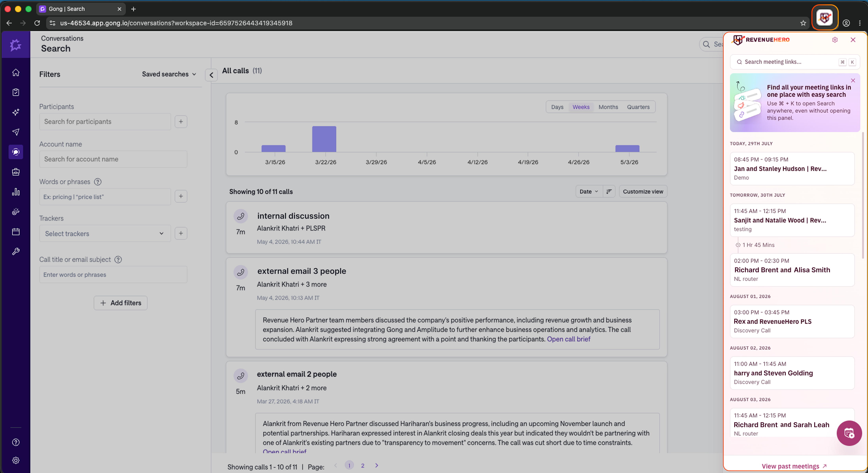Click the 3/22/26 bar in the chart
Viewport: 868px width, 473px height.
click(x=324, y=139)
